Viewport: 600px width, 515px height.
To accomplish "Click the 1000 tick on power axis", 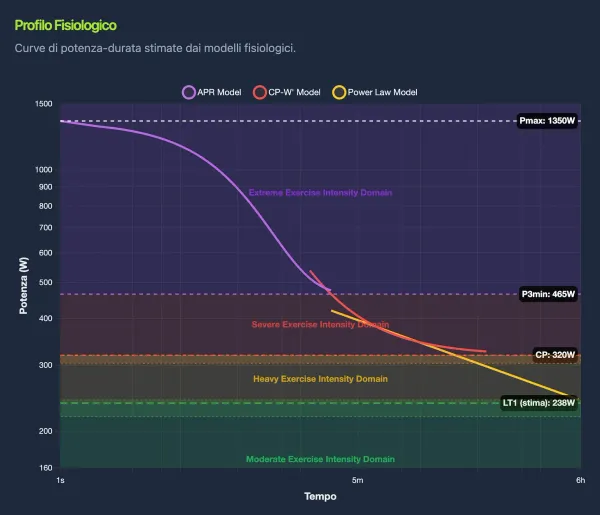I will coord(44,170).
